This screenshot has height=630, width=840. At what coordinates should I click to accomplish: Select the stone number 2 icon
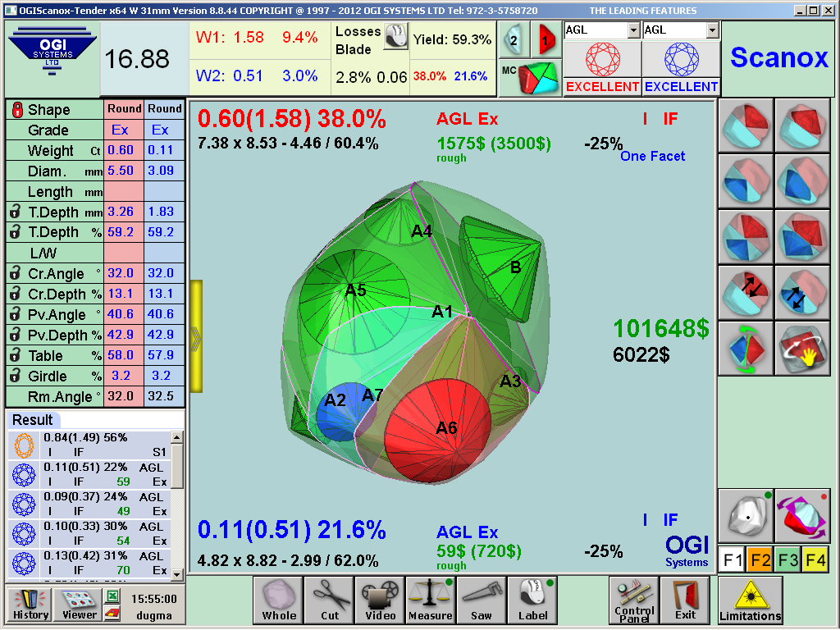[x=514, y=40]
